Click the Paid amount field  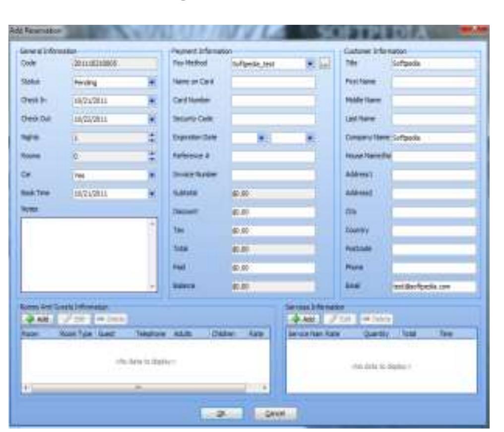(x=273, y=268)
